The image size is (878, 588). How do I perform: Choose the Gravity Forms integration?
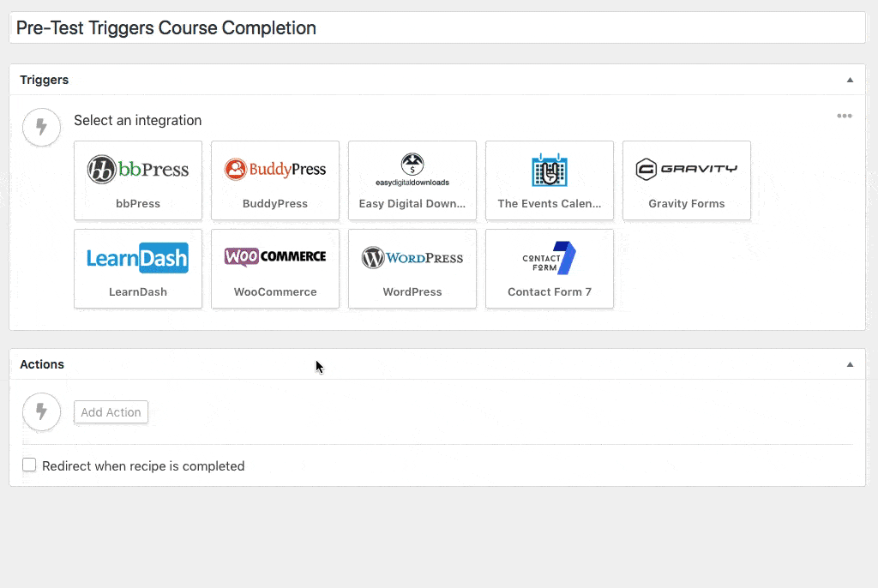687,180
